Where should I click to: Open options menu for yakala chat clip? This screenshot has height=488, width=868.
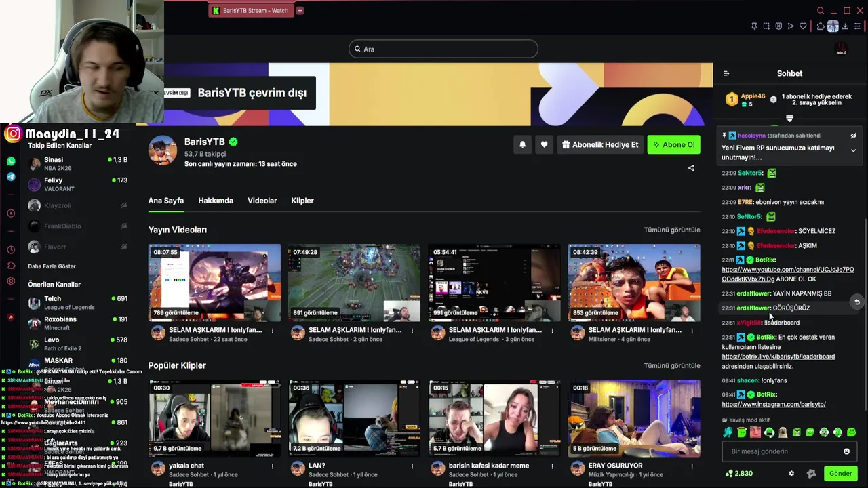point(273,466)
